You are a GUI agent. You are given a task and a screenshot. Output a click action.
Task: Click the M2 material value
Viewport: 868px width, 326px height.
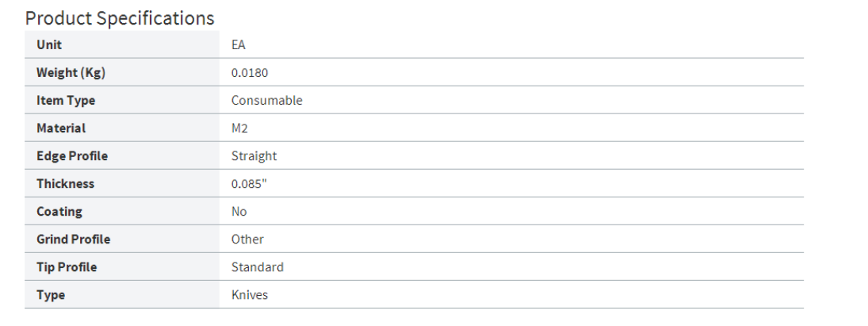(x=239, y=128)
